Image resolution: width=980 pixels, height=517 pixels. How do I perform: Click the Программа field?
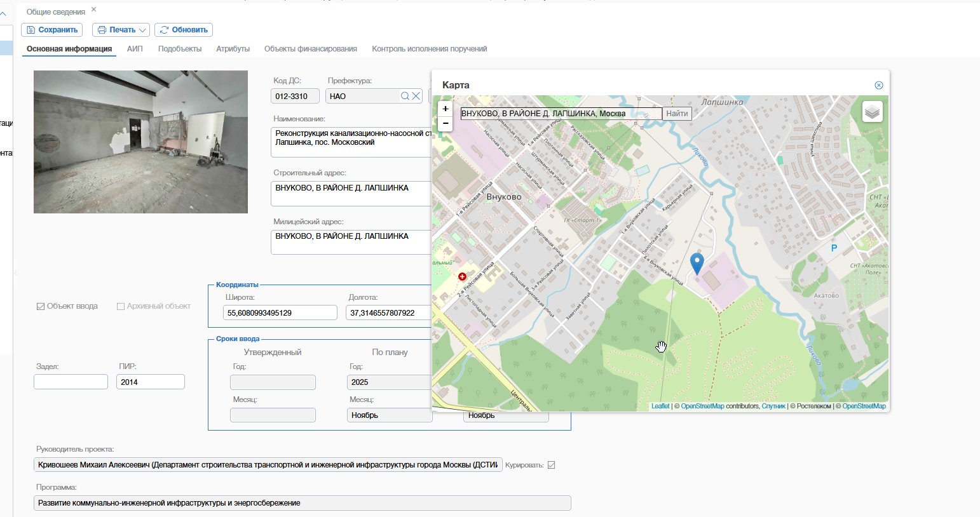click(x=303, y=503)
